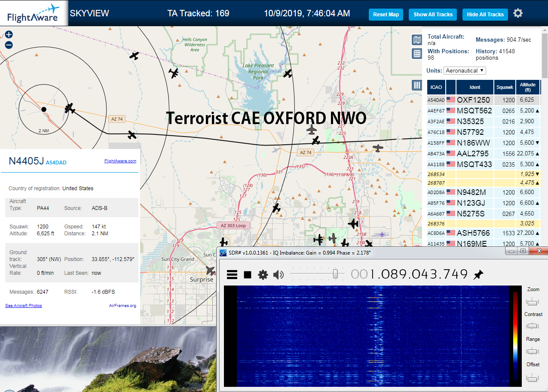Screen dimensions: 548x392
Task: Click Show All Tracks button
Action: [433, 15]
